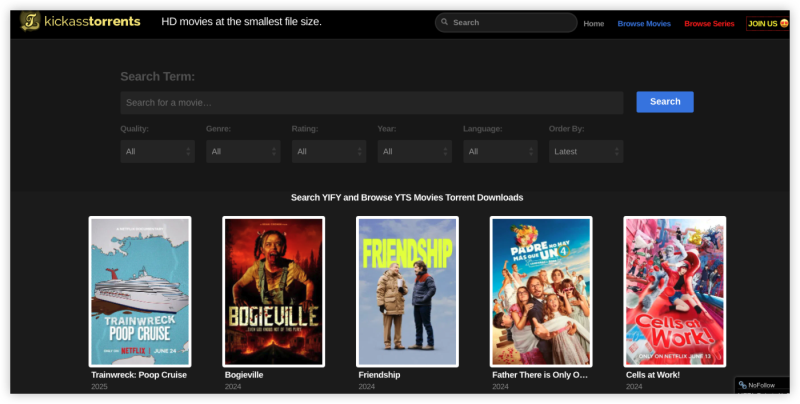
Task: Click the Bogieville title link
Action: (x=244, y=375)
